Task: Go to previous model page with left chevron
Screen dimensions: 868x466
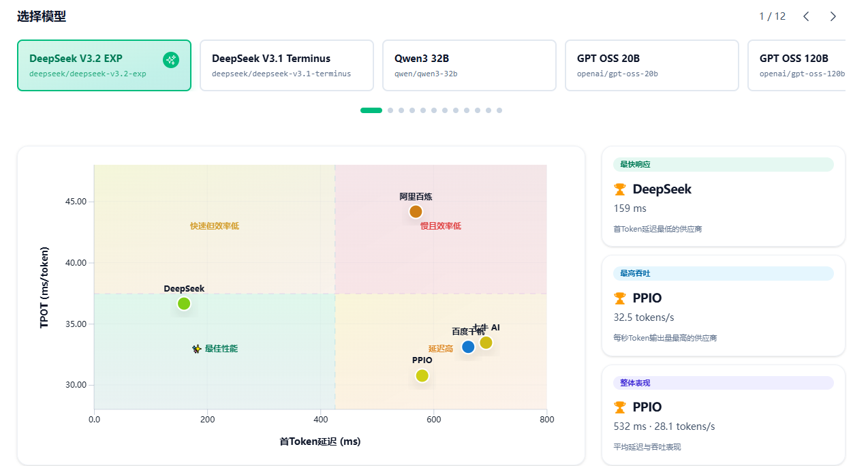Action: click(806, 16)
